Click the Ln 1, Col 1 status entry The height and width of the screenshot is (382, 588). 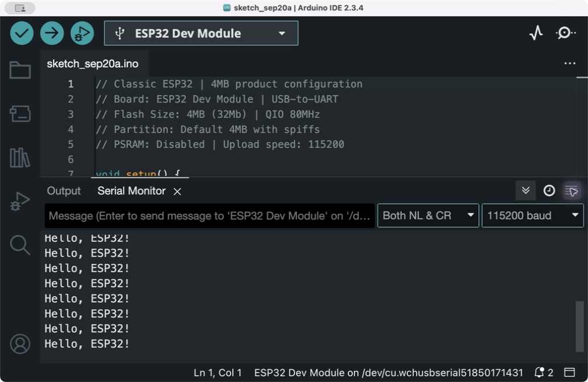point(218,373)
